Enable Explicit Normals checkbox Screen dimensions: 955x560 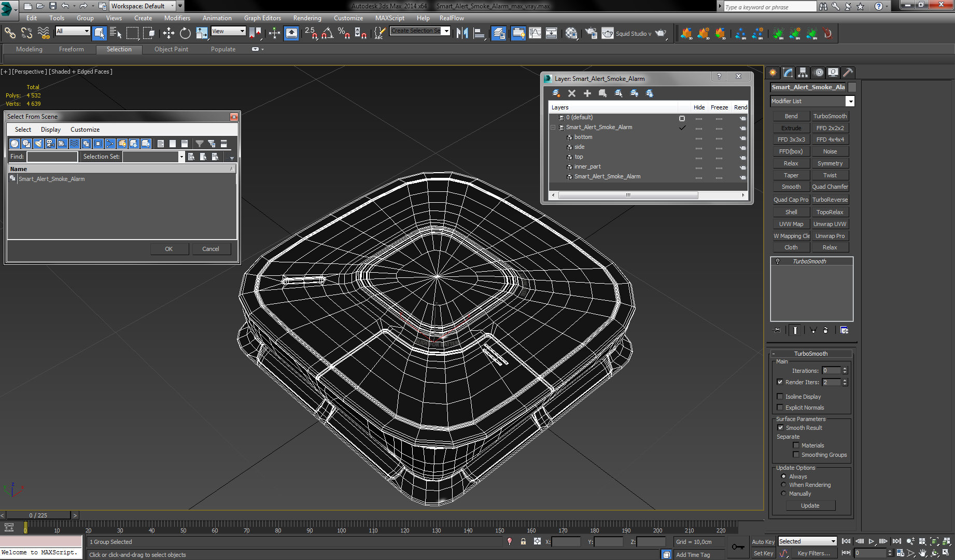pyautogui.click(x=780, y=408)
